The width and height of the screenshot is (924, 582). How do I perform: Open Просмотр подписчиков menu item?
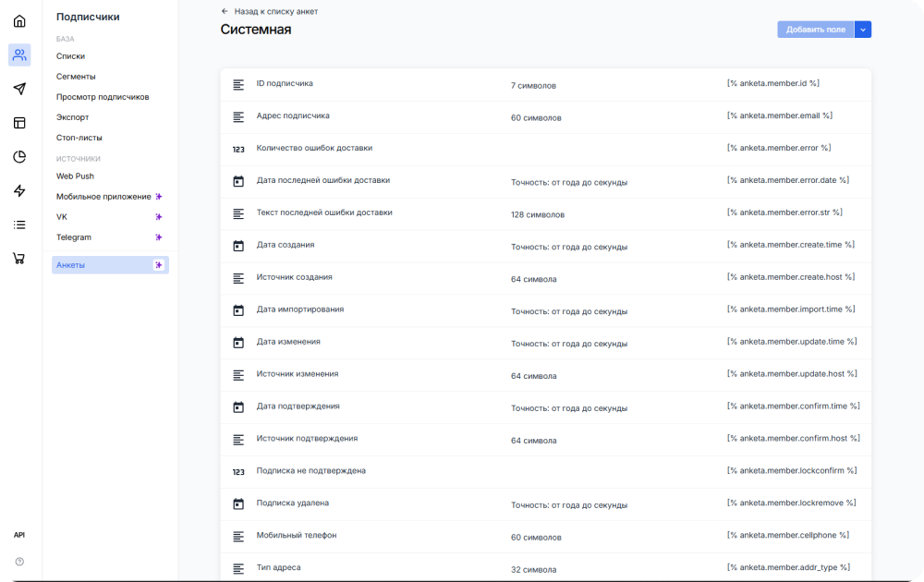coord(103,97)
